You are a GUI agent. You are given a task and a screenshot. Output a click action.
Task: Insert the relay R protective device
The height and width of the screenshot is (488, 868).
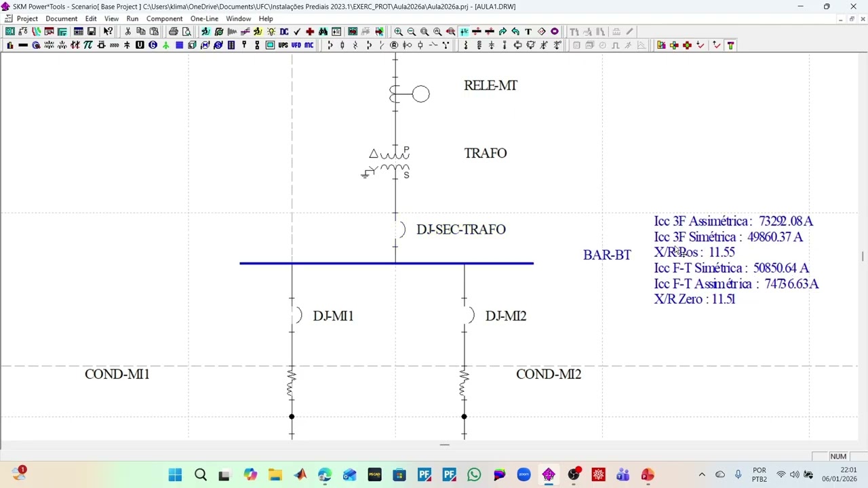394,45
